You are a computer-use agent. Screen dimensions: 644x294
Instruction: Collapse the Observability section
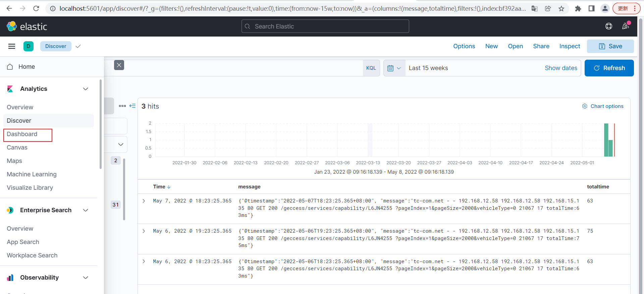(86, 278)
